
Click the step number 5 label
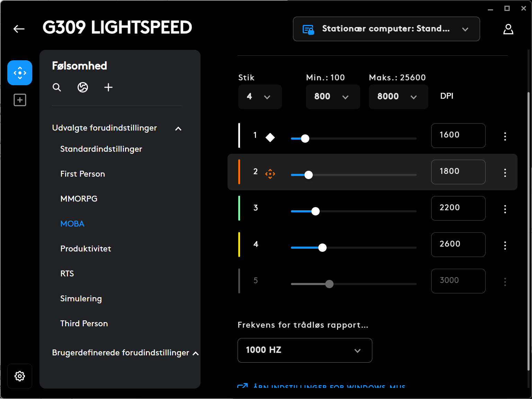pos(256,281)
